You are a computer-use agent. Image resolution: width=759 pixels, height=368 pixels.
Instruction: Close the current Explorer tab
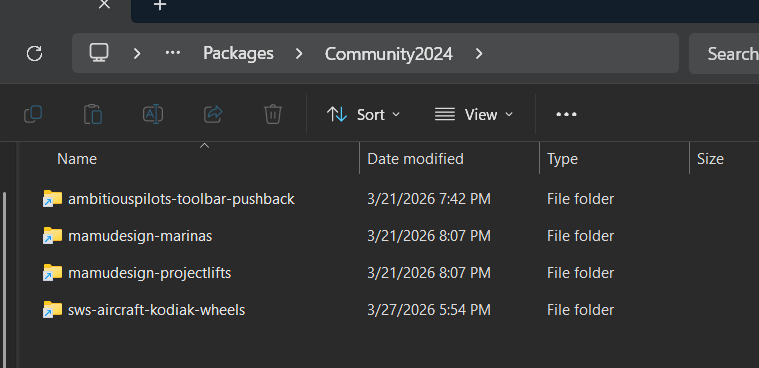point(104,4)
